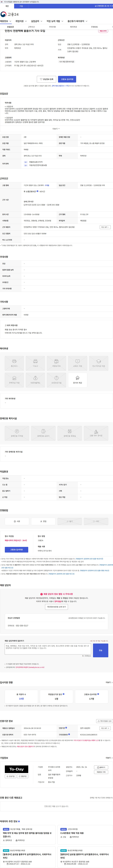Open 지도 보기 for work location

click(105, 227)
